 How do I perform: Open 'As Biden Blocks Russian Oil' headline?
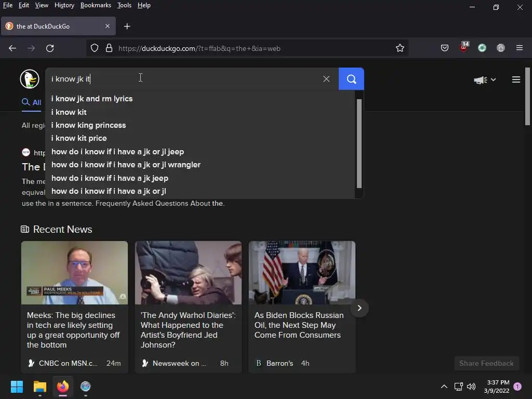click(x=299, y=325)
